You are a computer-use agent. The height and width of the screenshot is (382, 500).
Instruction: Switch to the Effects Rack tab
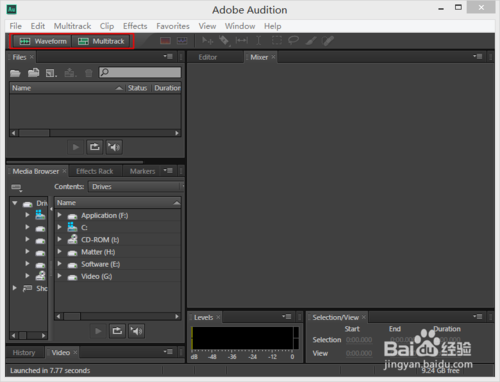95,171
